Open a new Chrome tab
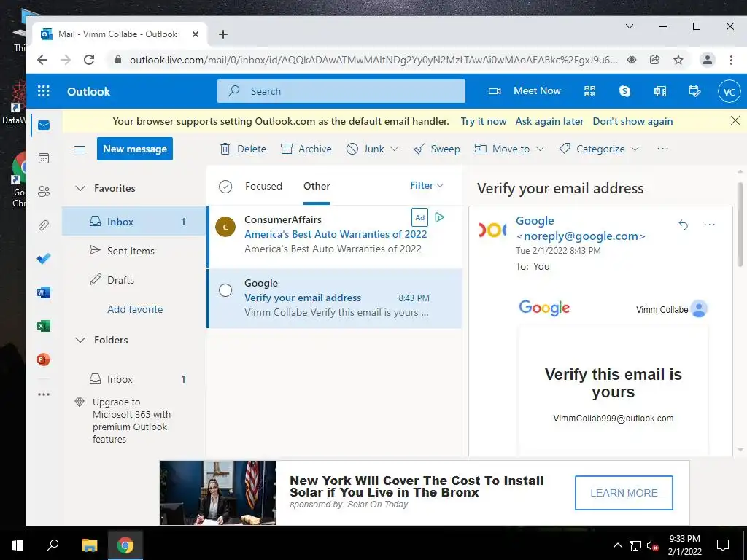This screenshot has width=747, height=560. (223, 34)
